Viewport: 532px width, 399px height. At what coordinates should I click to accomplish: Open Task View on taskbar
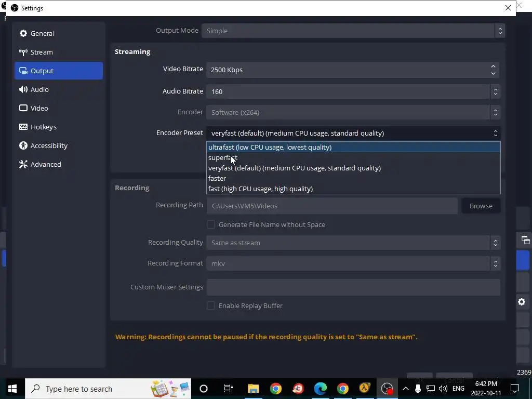pos(229,389)
